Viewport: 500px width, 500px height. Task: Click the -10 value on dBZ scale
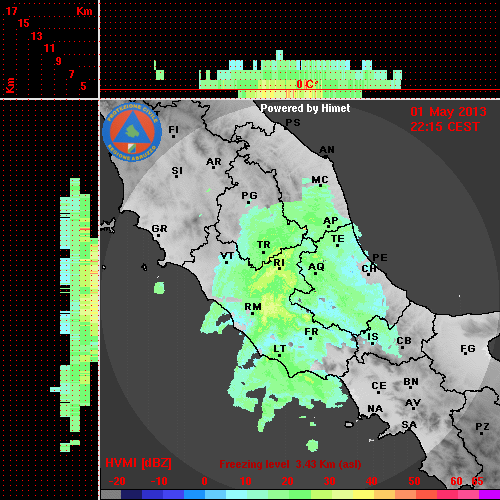[x=159, y=481]
